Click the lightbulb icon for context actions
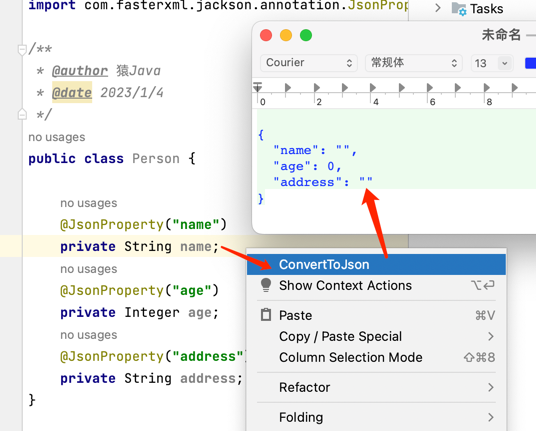Viewport: 536px width, 431px height. [266, 285]
